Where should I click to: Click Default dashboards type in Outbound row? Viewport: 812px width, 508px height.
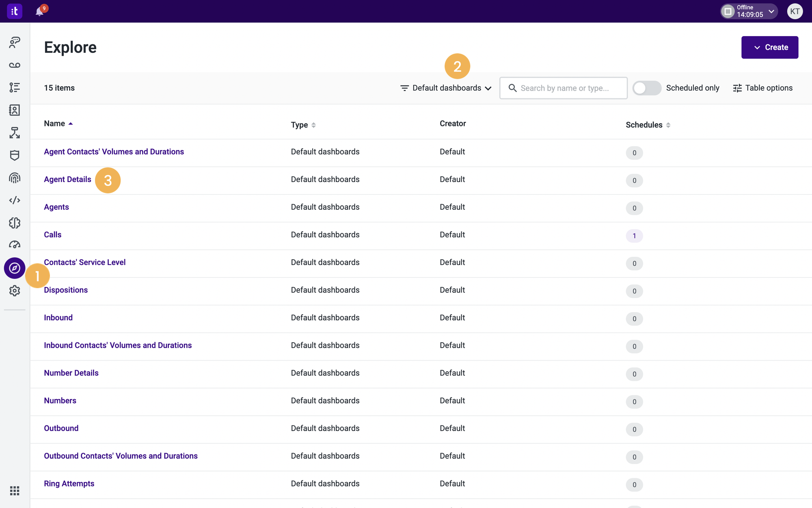325,428
